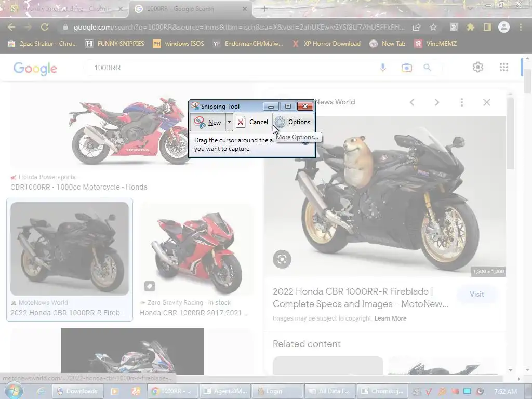This screenshot has height=399, width=532.
Task: Open Google quick settings gear
Action: (478, 67)
